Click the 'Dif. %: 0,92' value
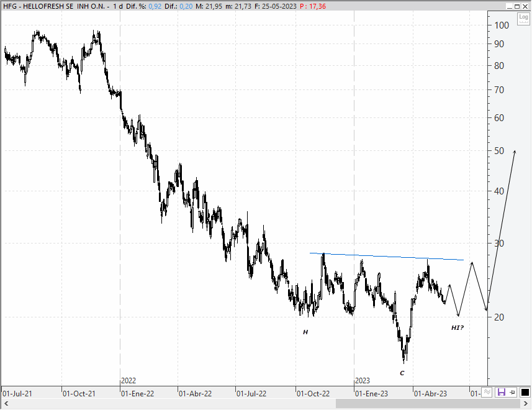Viewport: 532px width, 410px height. pos(143,6)
